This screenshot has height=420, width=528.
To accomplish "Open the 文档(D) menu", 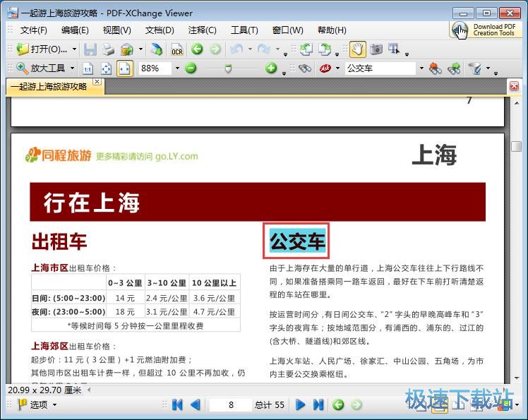I will click(160, 30).
